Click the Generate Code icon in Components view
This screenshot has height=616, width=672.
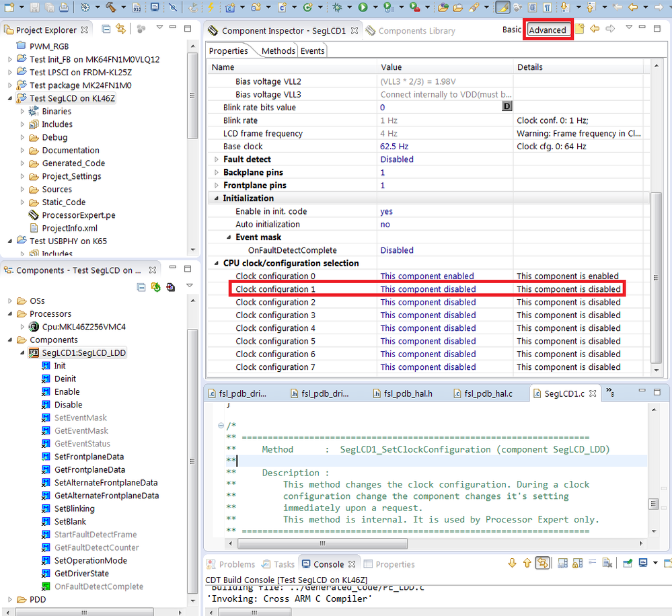(x=155, y=287)
